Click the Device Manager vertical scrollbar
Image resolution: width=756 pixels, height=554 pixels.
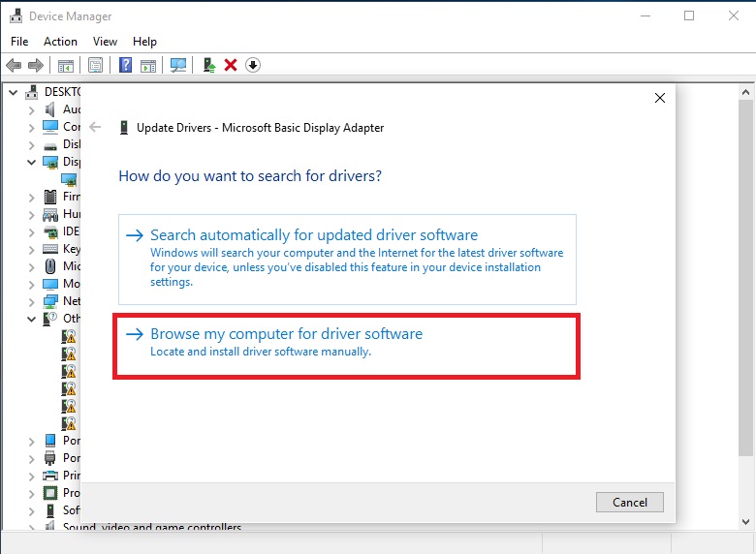[745, 291]
